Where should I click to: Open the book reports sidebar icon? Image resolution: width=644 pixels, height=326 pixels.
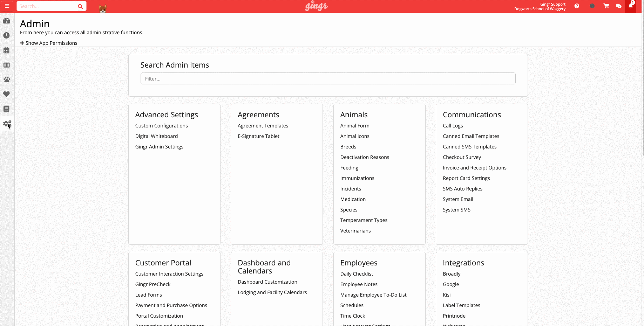coord(7,109)
